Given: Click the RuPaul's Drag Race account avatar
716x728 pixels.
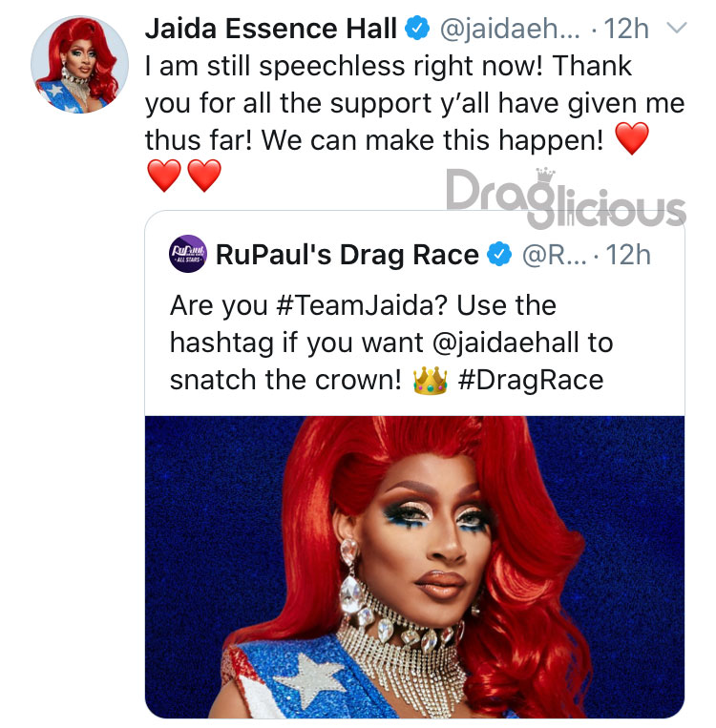Looking at the screenshot, I should point(188,254).
